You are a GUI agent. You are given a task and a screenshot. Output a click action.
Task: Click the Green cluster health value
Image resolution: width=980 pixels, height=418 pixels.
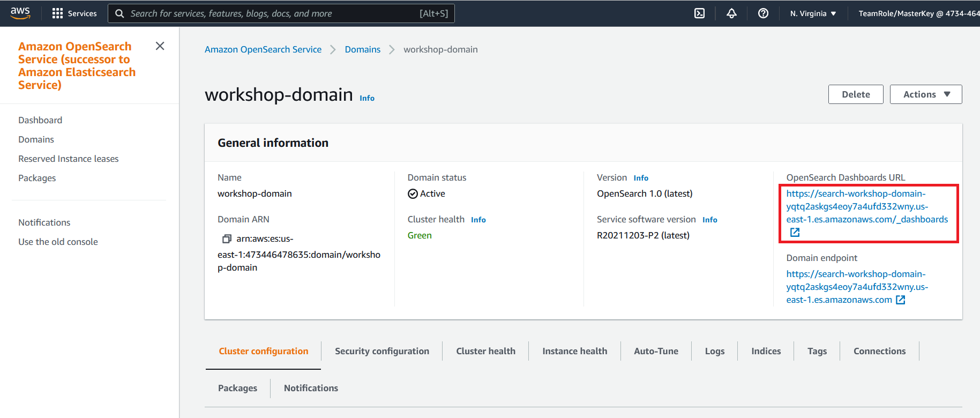tap(420, 235)
